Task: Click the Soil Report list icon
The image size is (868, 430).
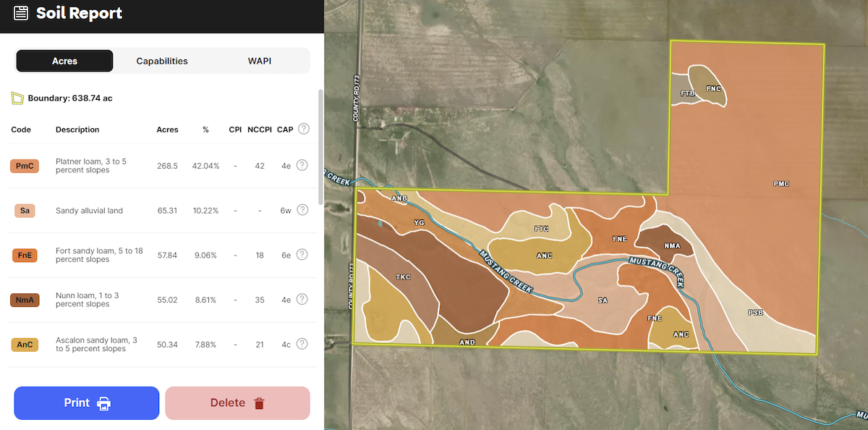Action: click(x=22, y=13)
